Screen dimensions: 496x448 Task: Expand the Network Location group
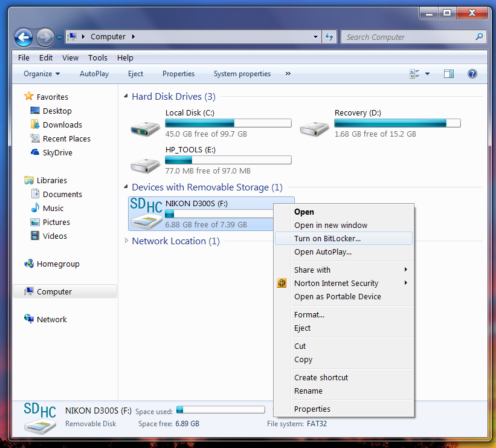[x=126, y=241]
